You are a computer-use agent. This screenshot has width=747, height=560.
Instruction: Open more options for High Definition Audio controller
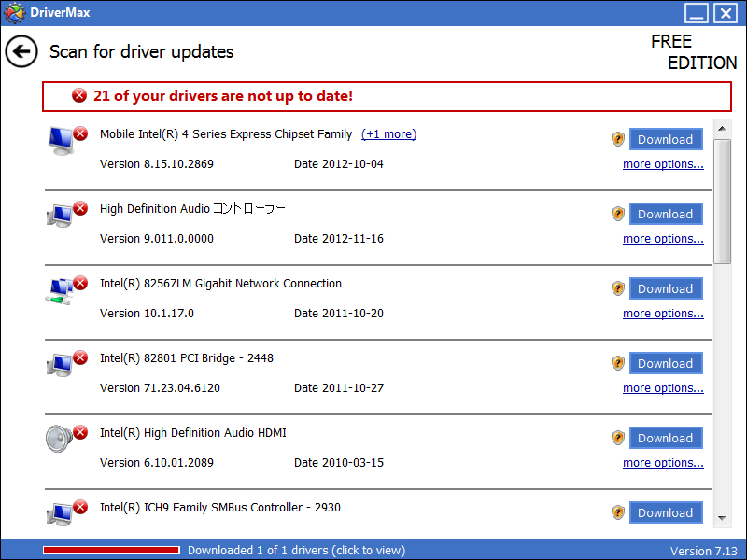[663, 239]
